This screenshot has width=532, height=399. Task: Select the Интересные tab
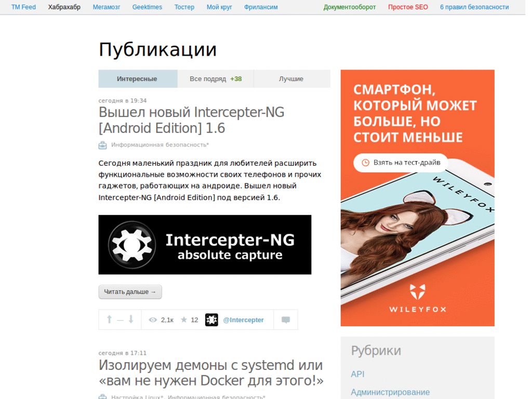137,78
